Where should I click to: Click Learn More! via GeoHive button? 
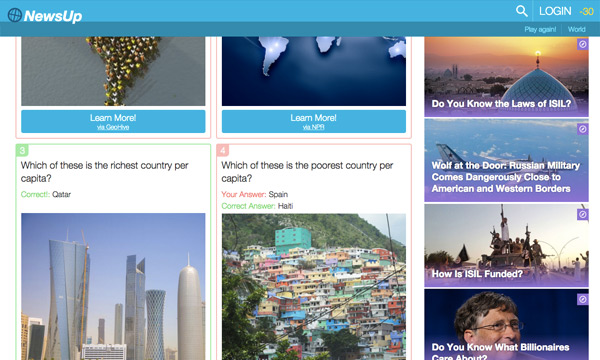pos(113,121)
